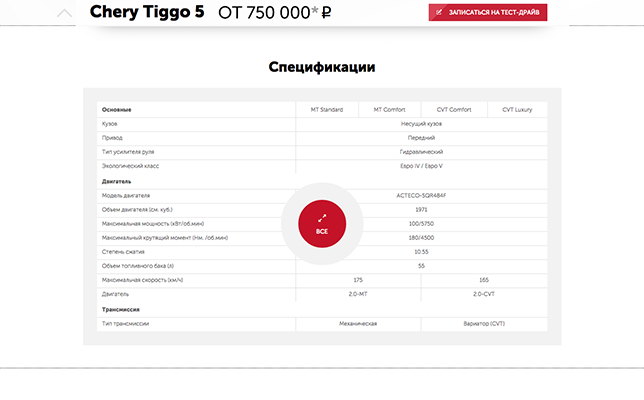Screen dimensions: 644x400
Task: Click the Тип трансмиссии label
Action: coord(125,324)
